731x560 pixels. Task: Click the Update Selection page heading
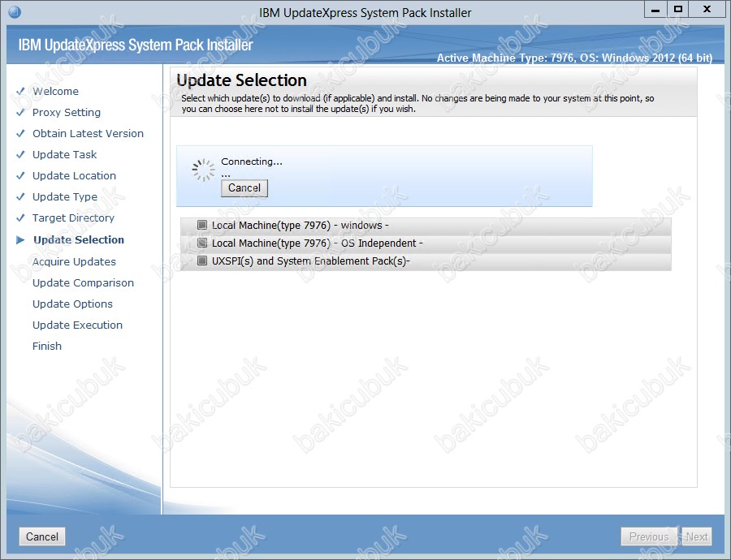[241, 80]
